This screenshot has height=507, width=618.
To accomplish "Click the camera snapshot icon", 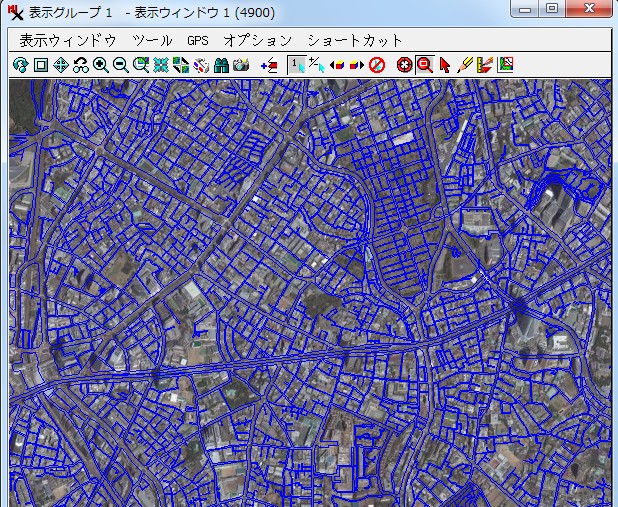I will 241,66.
